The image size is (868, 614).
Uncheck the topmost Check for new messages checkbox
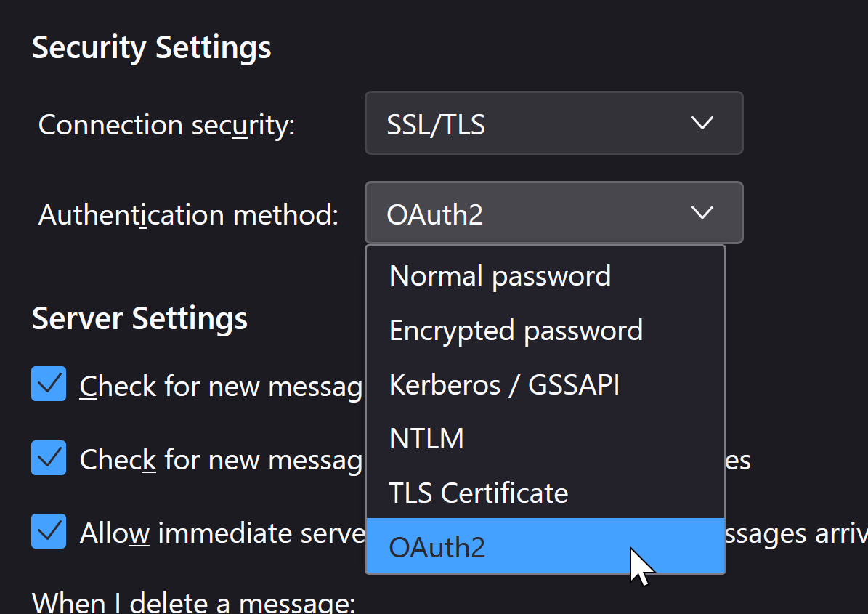(49, 384)
